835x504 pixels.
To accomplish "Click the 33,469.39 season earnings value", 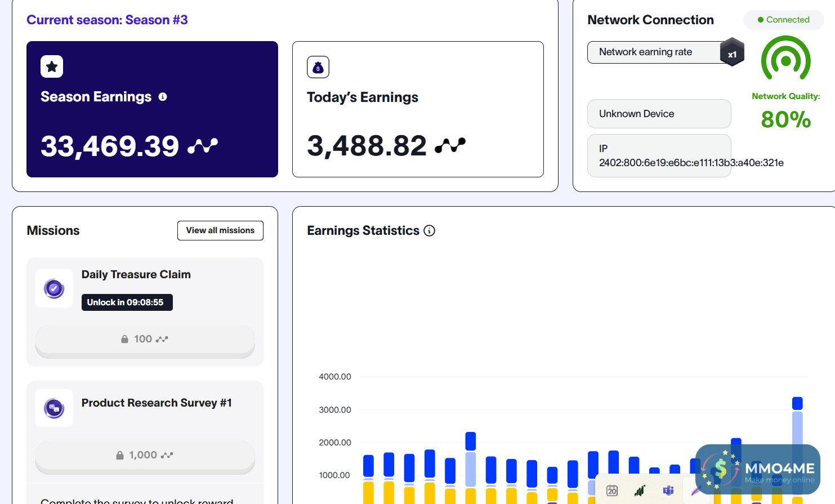I will (110, 146).
